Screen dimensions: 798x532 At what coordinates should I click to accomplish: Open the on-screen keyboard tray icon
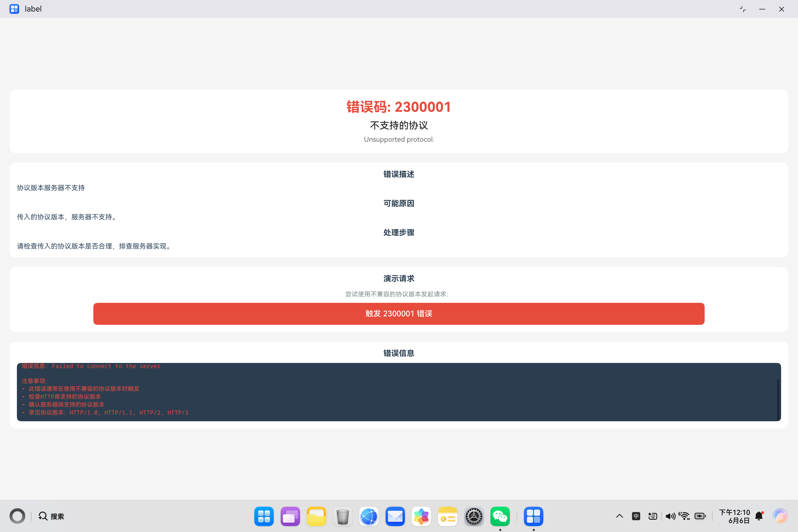652,516
